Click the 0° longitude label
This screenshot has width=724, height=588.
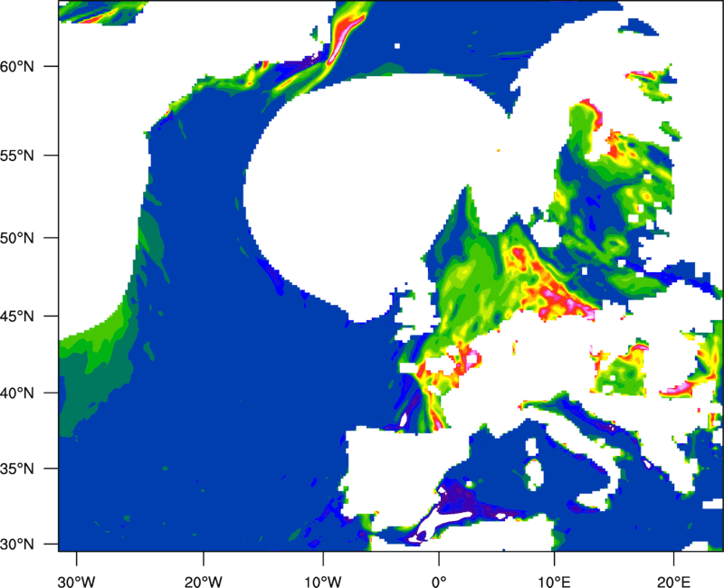[439, 582]
